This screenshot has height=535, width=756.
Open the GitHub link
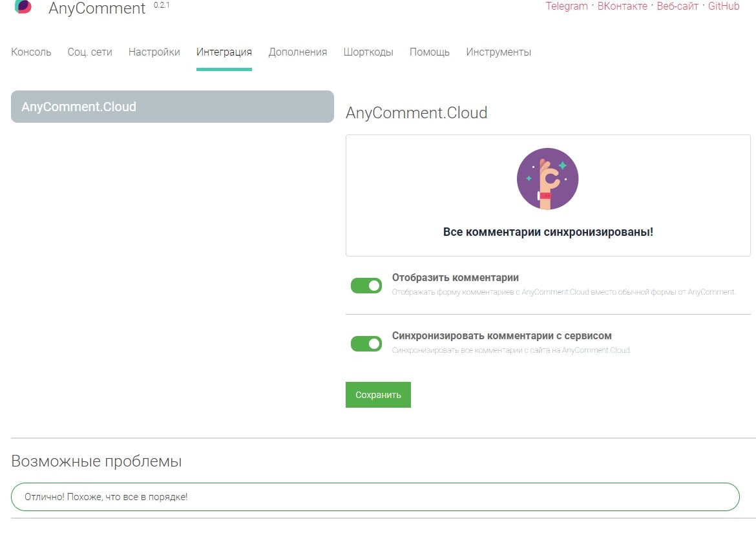[724, 6]
